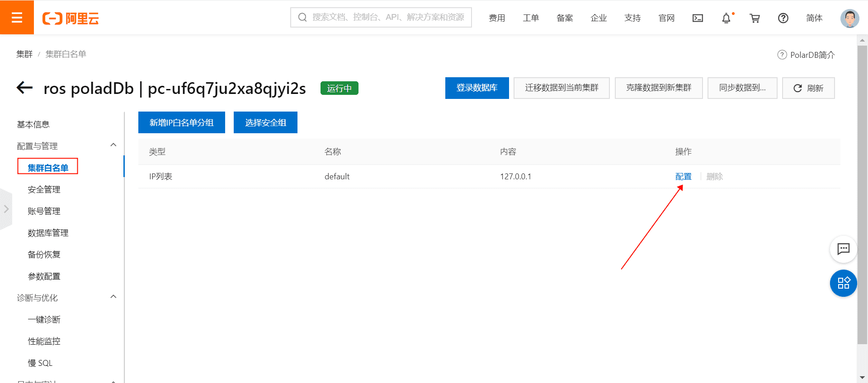Open 慢 SQL in sidebar

pos(40,363)
